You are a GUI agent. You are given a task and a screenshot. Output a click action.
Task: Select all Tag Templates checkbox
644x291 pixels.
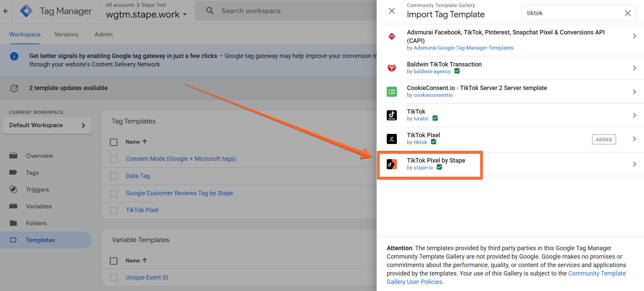click(114, 142)
